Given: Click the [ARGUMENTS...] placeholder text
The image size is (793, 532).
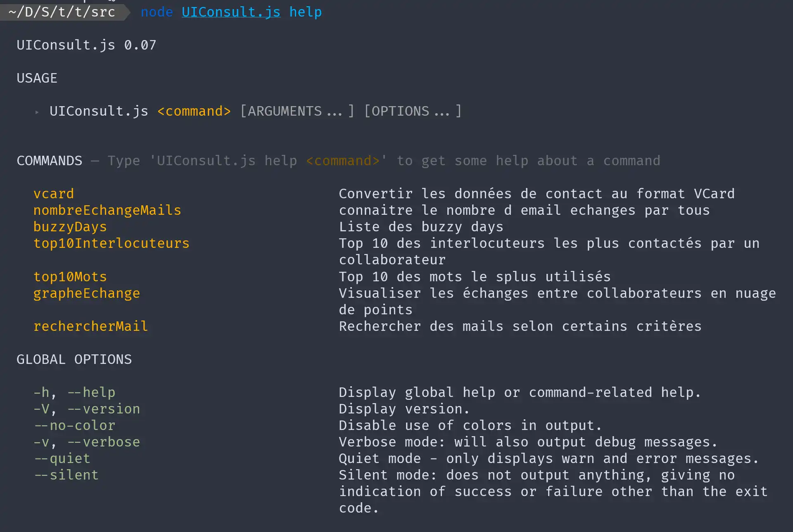Looking at the screenshot, I should point(297,111).
